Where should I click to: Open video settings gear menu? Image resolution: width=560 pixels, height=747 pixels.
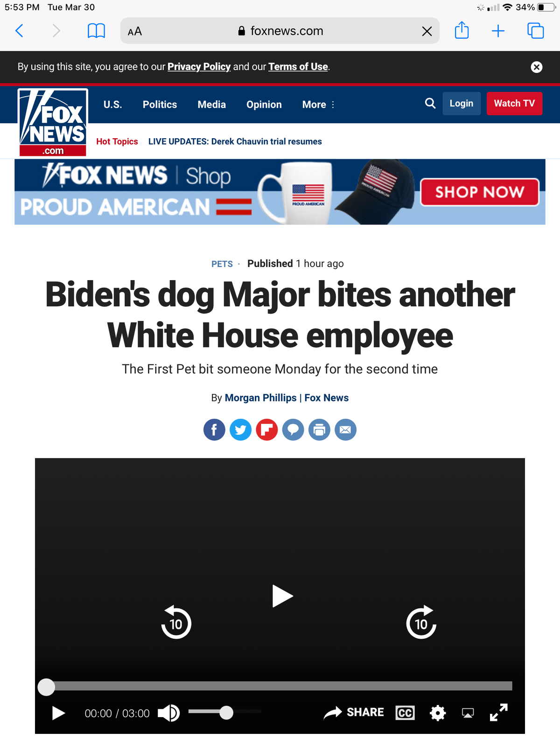[x=438, y=713]
